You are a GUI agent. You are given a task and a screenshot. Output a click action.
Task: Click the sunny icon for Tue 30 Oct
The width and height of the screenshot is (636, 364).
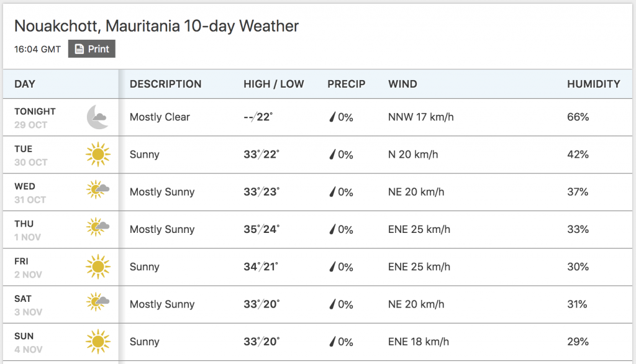coord(98,154)
